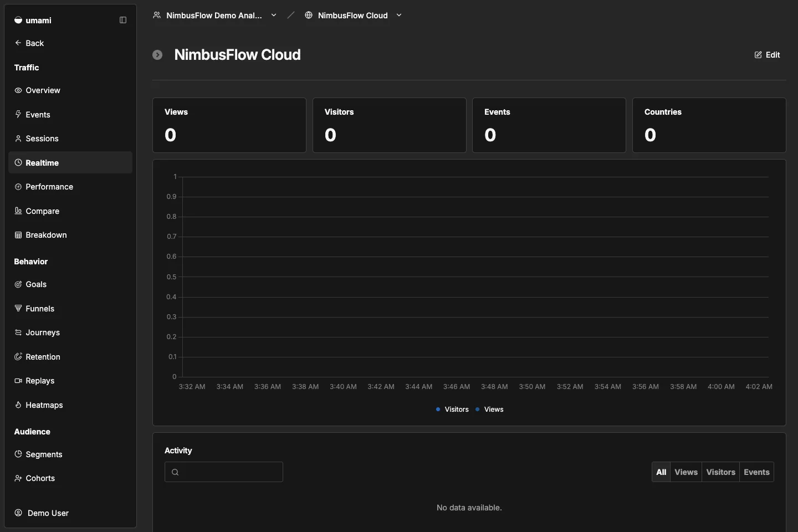Click the Heatmaps flame icon
The width and height of the screenshot is (798, 532).
18,405
